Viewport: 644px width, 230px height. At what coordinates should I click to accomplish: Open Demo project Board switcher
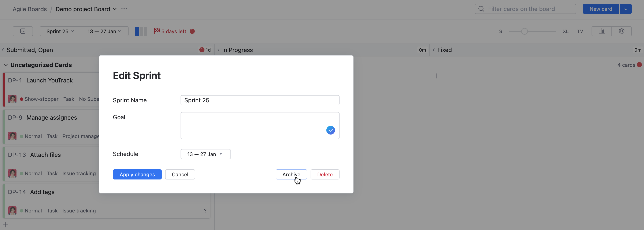pos(86,9)
